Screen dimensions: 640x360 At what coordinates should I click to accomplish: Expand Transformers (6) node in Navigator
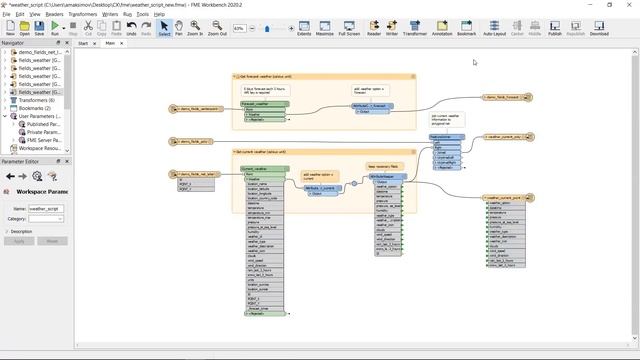[x=5, y=100]
